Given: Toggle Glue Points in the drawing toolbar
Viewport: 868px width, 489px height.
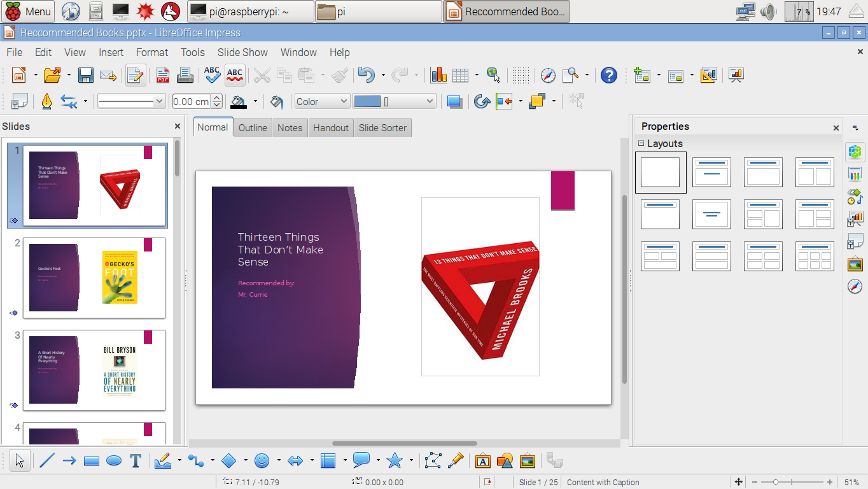Looking at the screenshot, I should [456, 461].
